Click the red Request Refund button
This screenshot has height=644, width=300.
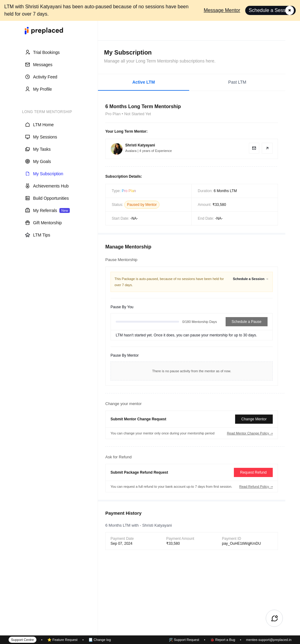(x=253, y=472)
